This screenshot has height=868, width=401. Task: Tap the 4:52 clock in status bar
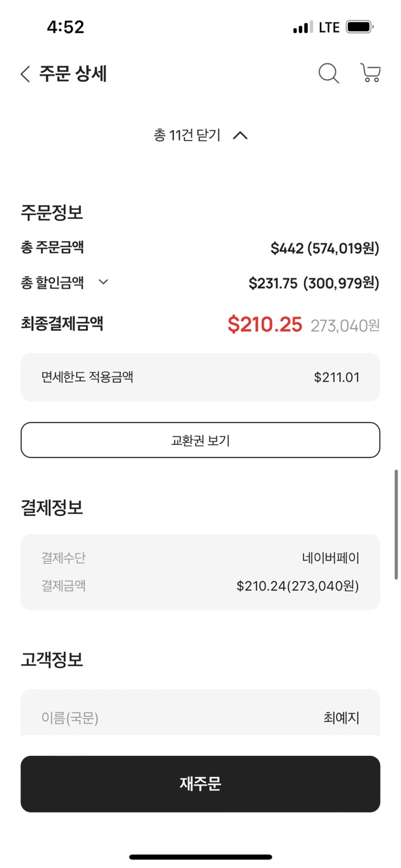66,27
